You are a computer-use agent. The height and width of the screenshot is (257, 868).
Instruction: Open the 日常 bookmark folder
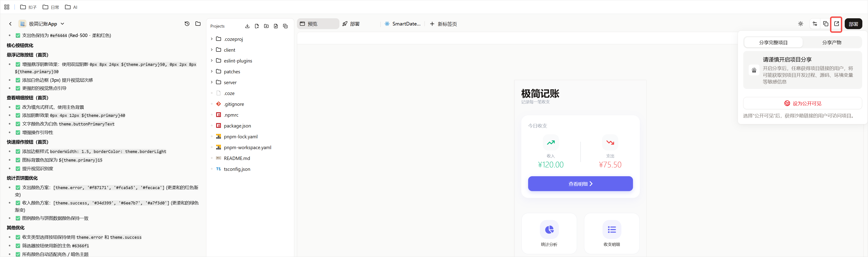[x=51, y=7]
